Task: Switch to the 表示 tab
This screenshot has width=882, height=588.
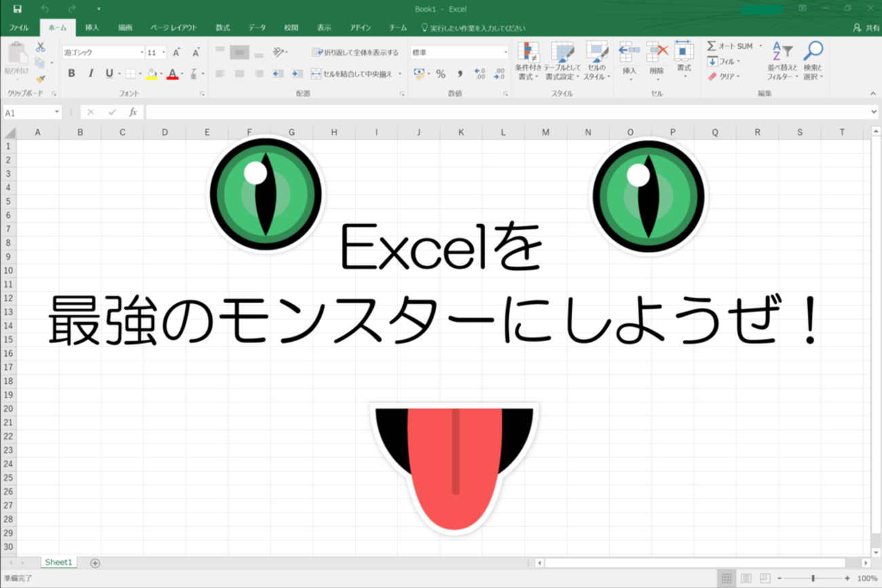Action: point(324,28)
